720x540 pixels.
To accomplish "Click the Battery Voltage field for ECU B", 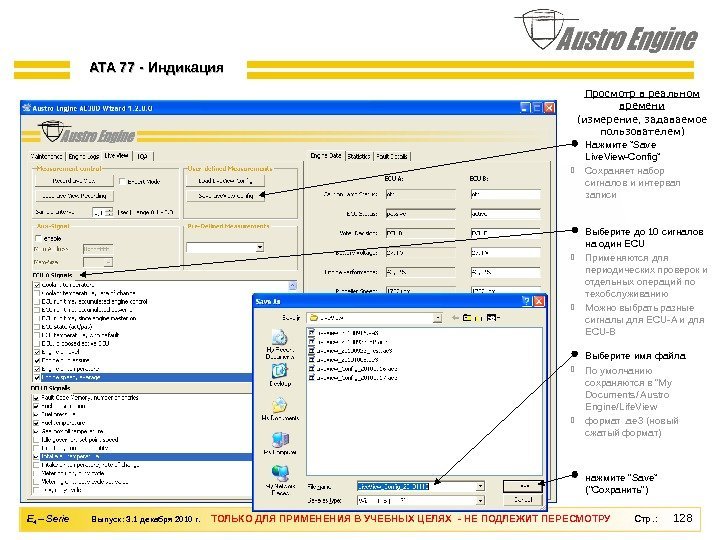I will 505,253.
